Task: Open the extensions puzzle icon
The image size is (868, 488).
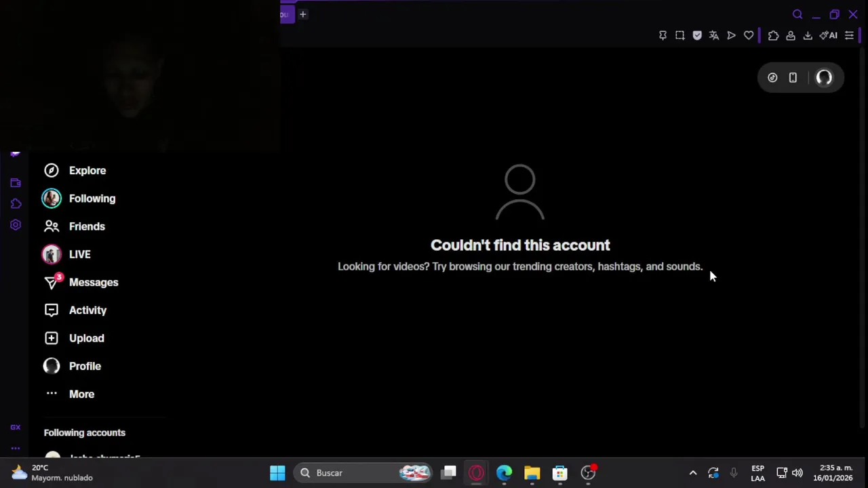Action: coord(773,35)
